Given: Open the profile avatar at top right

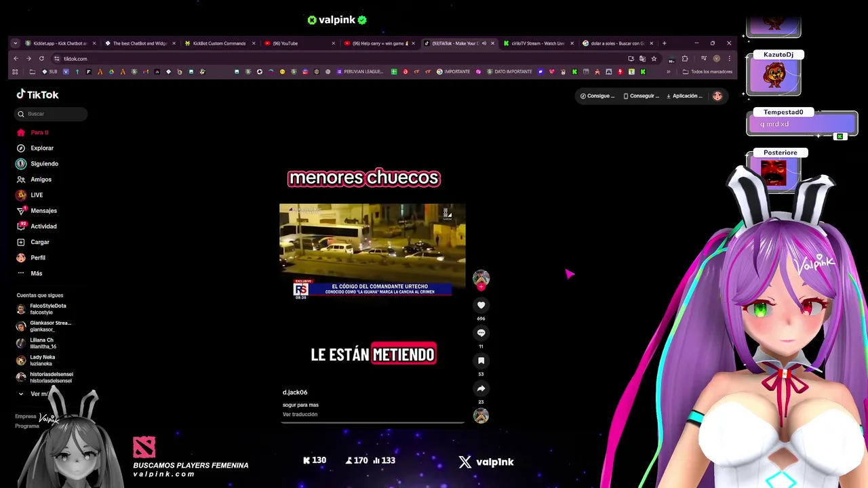Looking at the screenshot, I should click(x=717, y=96).
